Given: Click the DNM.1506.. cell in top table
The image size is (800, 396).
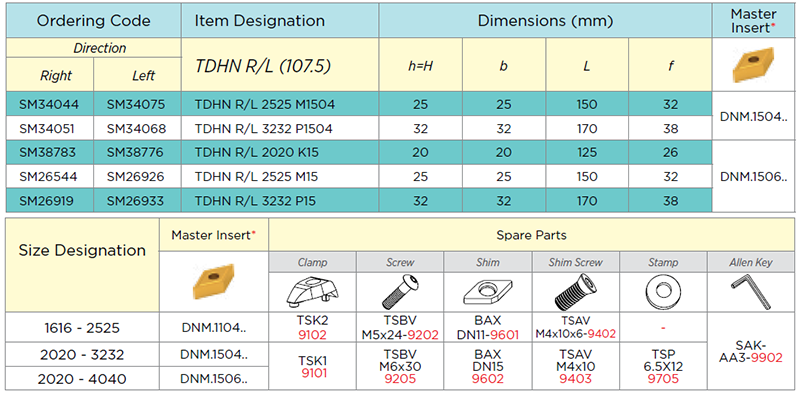Looking at the screenshot, I should tap(754, 177).
